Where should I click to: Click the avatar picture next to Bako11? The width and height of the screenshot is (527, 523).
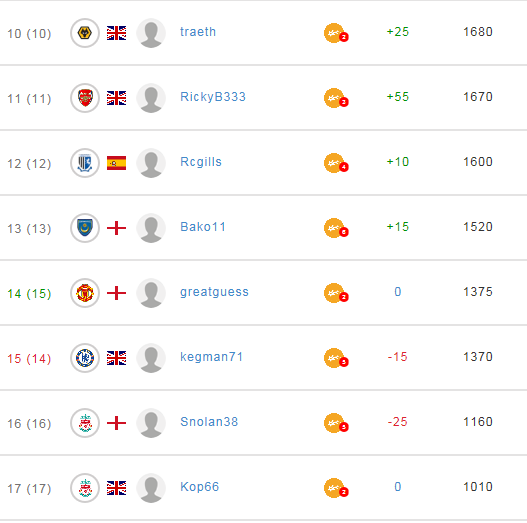(151, 228)
